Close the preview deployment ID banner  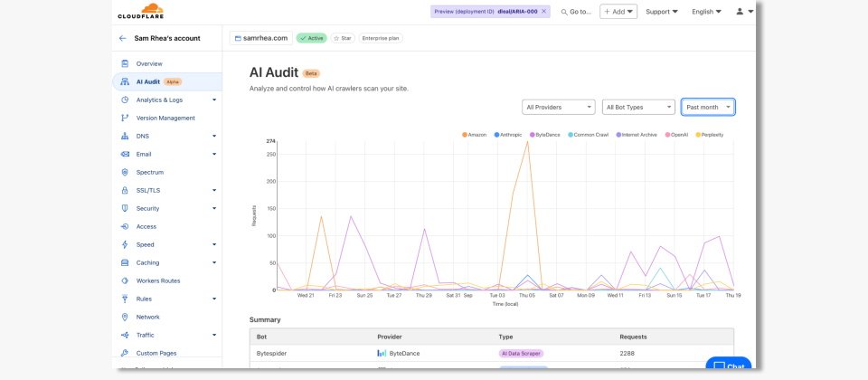[543, 12]
